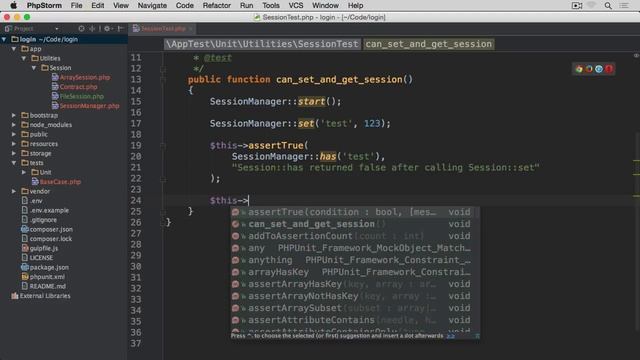The image size is (640, 360).
Task: Open the Apple menu
Action: pyautogui.click(x=13, y=5)
